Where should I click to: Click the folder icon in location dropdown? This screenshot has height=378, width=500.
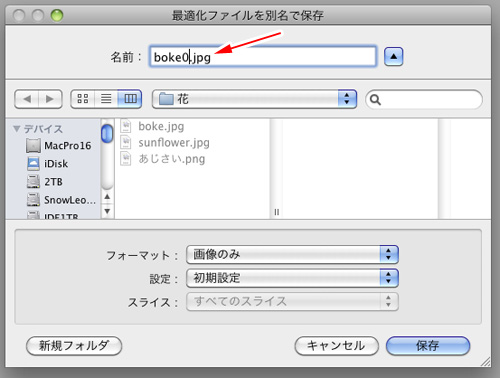point(166,99)
